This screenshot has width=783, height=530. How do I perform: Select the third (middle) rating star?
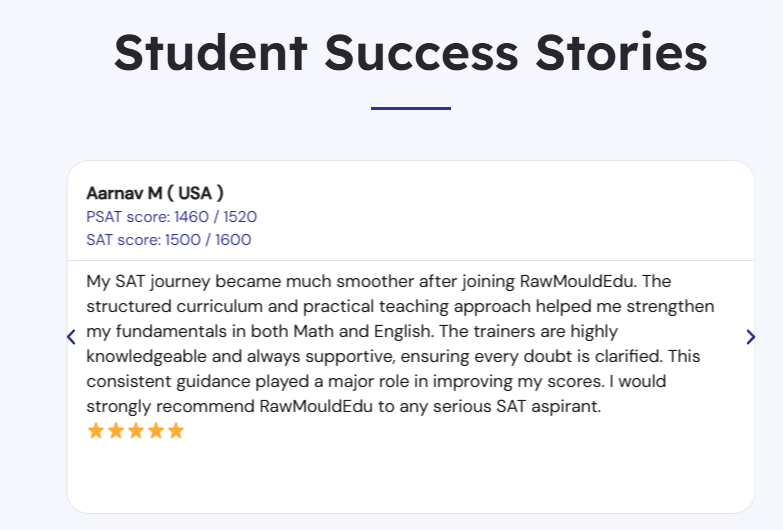(x=136, y=431)
